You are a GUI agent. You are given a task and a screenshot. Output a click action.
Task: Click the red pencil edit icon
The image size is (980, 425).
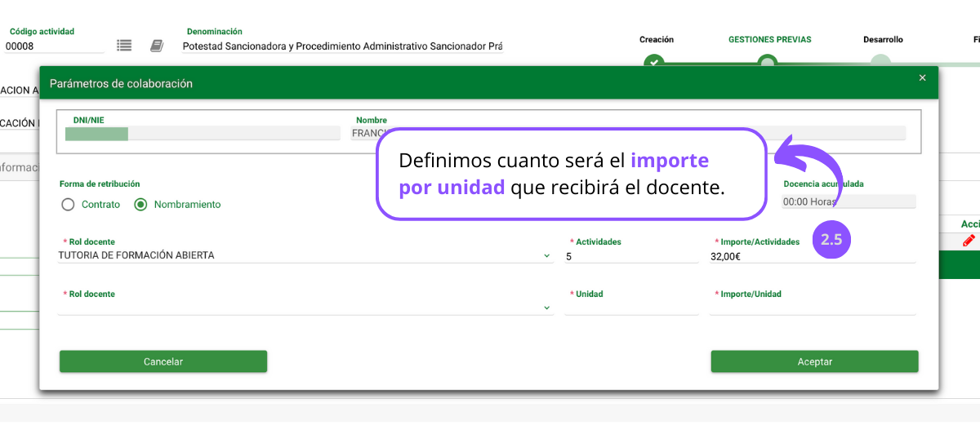tap(969, 240)
